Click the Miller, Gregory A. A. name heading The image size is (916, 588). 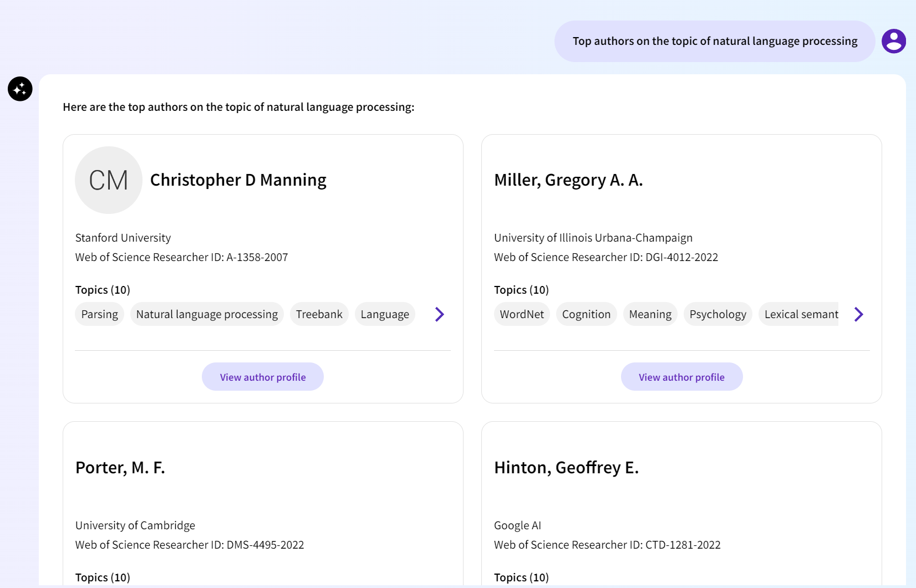pyautogui.click(x=568, y=180)
